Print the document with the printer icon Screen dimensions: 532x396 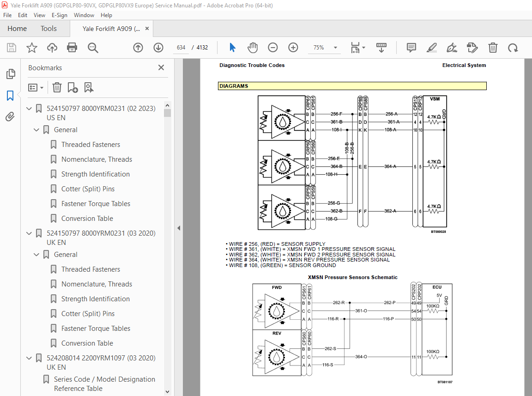[x=72, y=48]
